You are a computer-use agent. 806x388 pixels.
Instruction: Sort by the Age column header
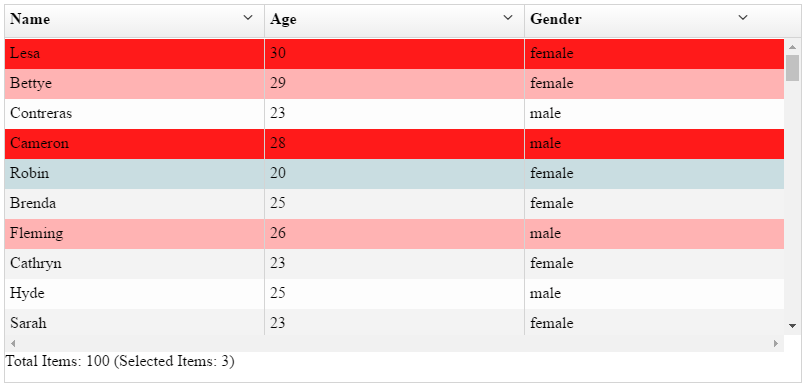click(284, 20)
